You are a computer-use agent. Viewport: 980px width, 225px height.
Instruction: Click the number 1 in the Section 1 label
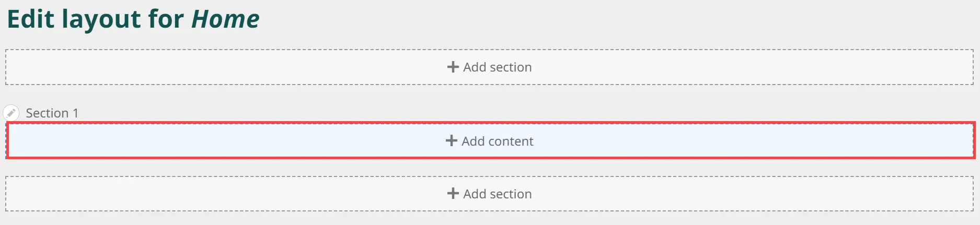[x=75, y=113]
